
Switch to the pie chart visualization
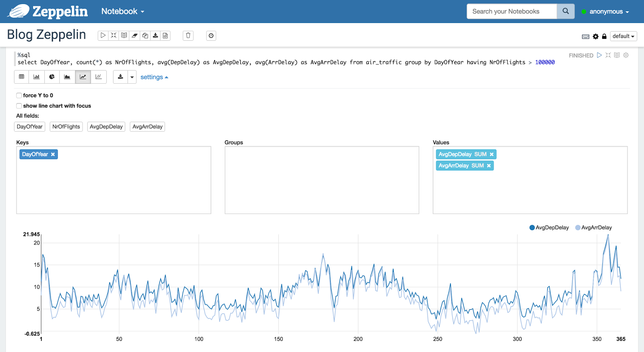pyautogui.click(x=52, y=77)
